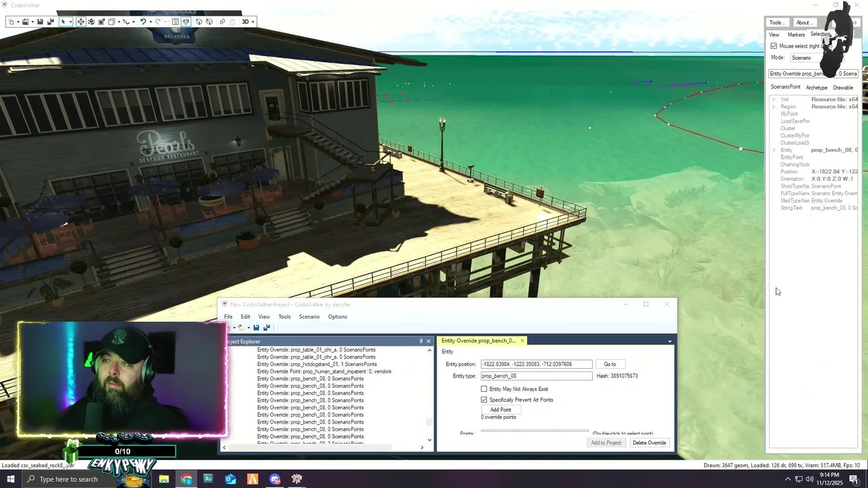Click Open icon in project window toolbar

click(x=241, y=327)
